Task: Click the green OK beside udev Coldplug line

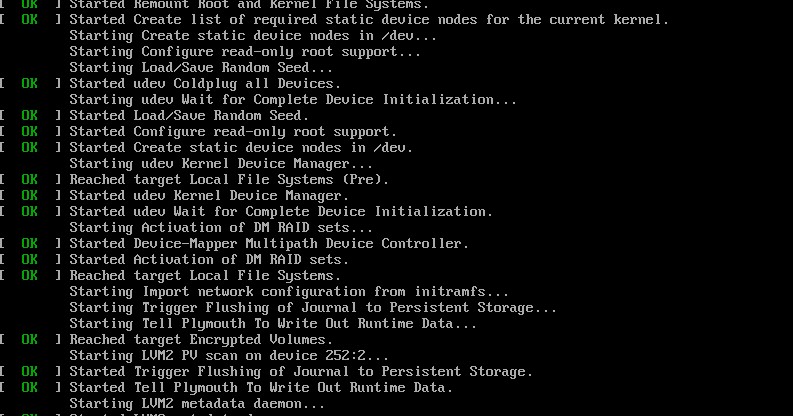Action: coord(29,84)
